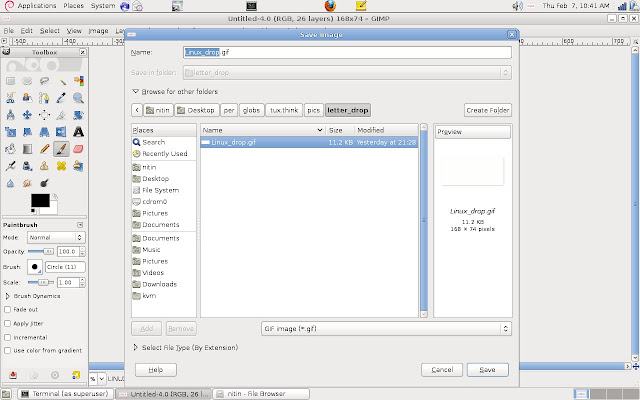This screenshot has width=640, height=400.
Task: Select the Bucket Fill tool
Action: coord(10,149)
